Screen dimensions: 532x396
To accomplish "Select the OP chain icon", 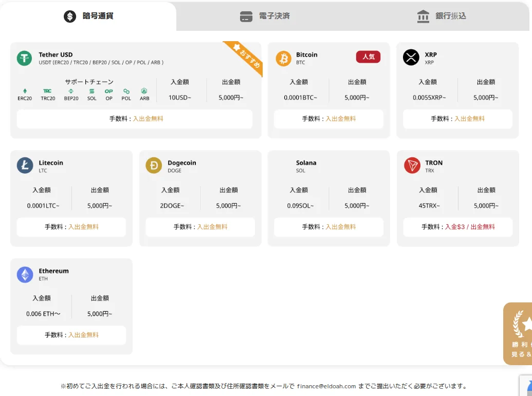I will point(108,91).
